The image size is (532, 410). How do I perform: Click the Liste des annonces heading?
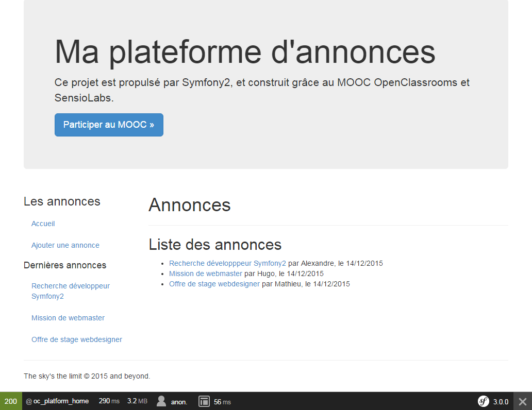tap(215, 245)
